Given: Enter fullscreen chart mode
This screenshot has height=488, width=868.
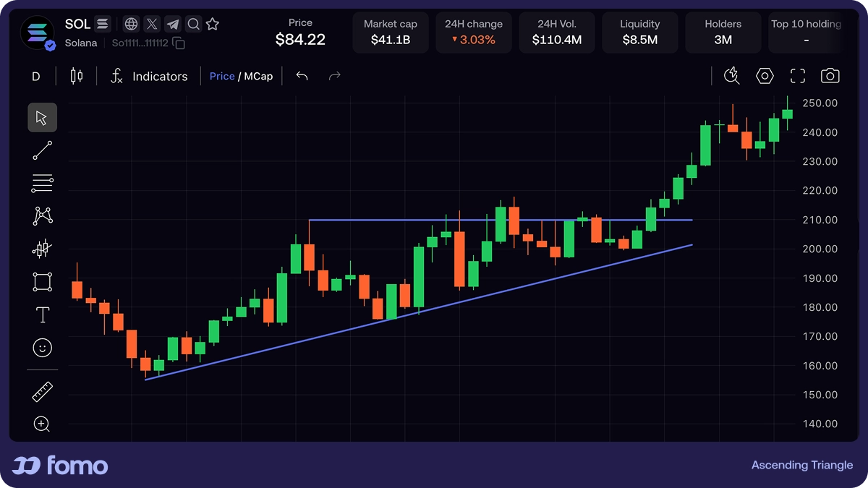Looking at the screenshot, I should (x=798, y=76).
